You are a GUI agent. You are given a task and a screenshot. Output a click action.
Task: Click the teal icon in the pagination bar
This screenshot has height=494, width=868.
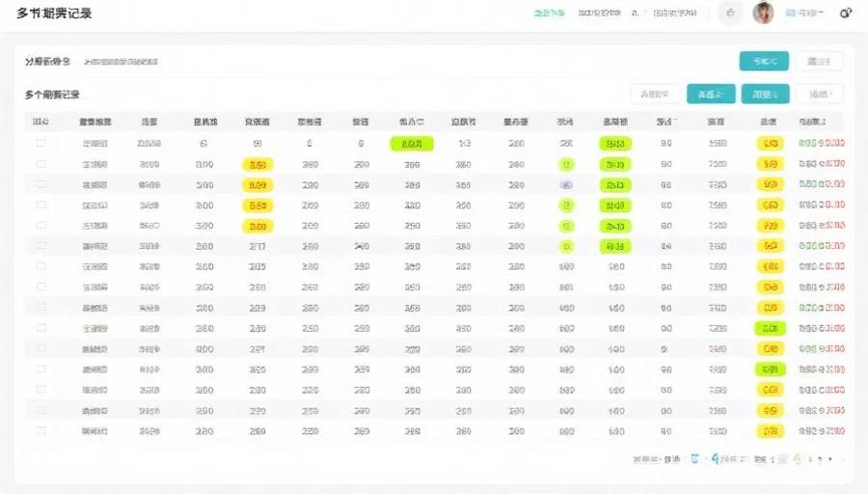[x=716, y=459]
